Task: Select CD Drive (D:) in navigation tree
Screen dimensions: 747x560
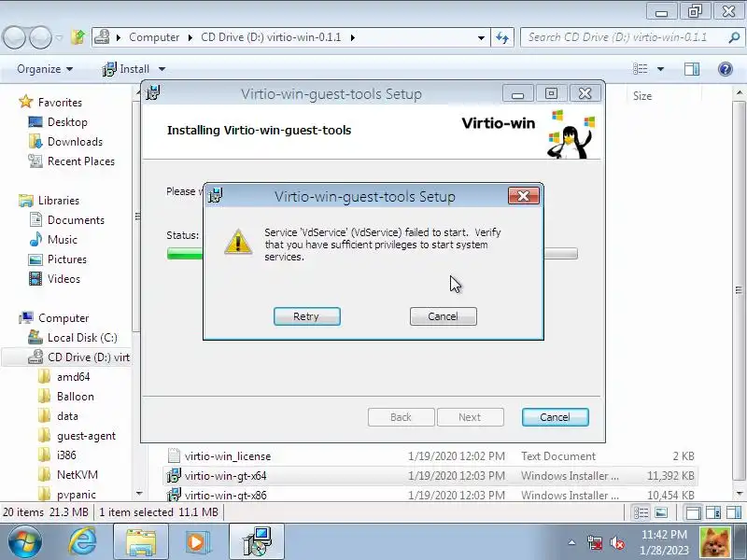Action: coord(78,357)
